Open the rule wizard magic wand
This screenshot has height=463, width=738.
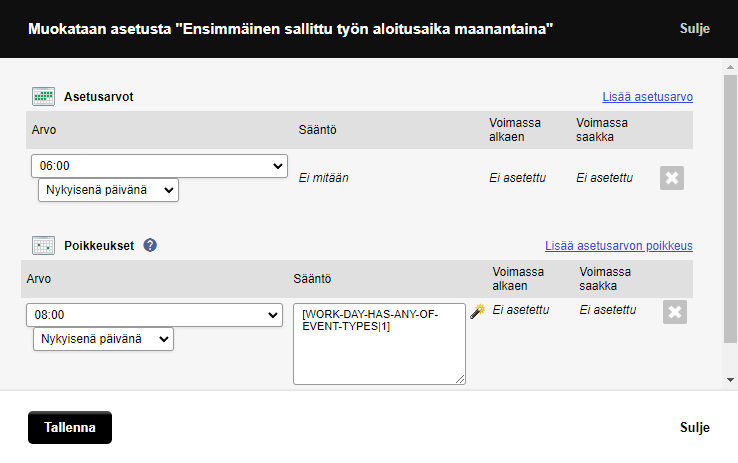coord(478,311)
